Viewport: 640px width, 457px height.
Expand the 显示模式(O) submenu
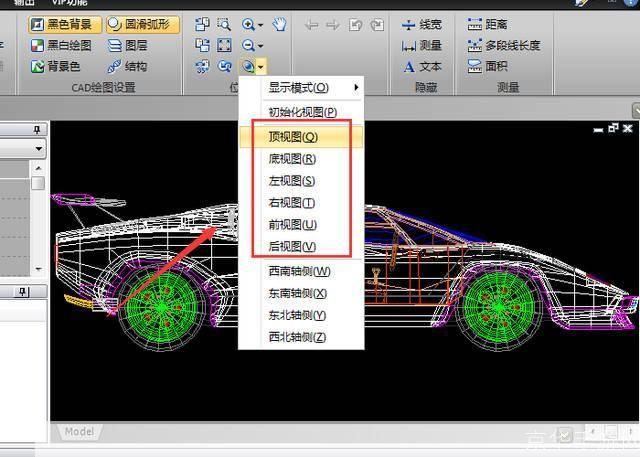coord(301,87)
